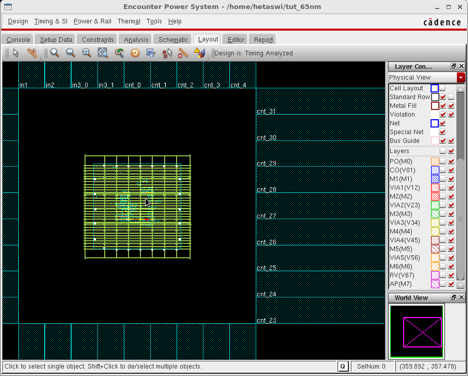Switch to the Constraints tab
Screen dimensions: 468x377
[98, 40]
